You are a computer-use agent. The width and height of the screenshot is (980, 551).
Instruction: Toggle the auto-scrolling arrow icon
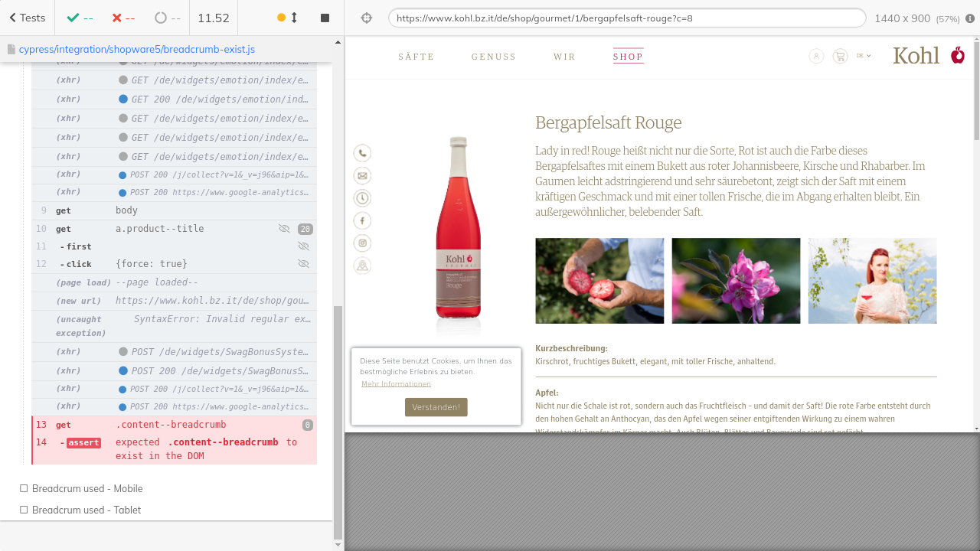pos(295,18)
